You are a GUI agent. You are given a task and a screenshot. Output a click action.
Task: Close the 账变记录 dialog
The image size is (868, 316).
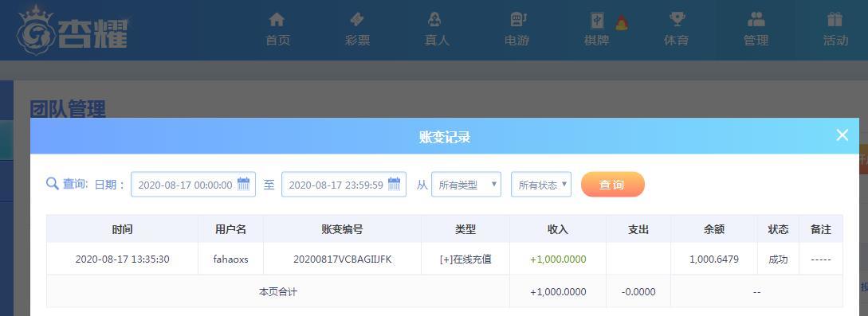842,135
